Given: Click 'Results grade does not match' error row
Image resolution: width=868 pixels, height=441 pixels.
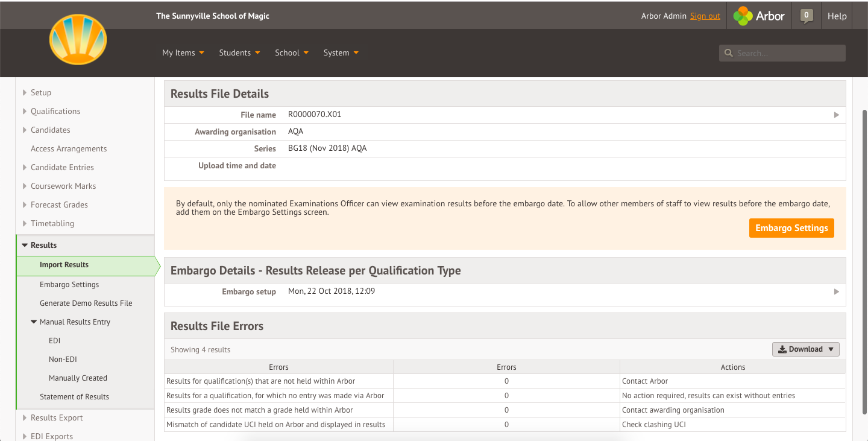Looking at the screenshot, I should (x=505, y=410).
